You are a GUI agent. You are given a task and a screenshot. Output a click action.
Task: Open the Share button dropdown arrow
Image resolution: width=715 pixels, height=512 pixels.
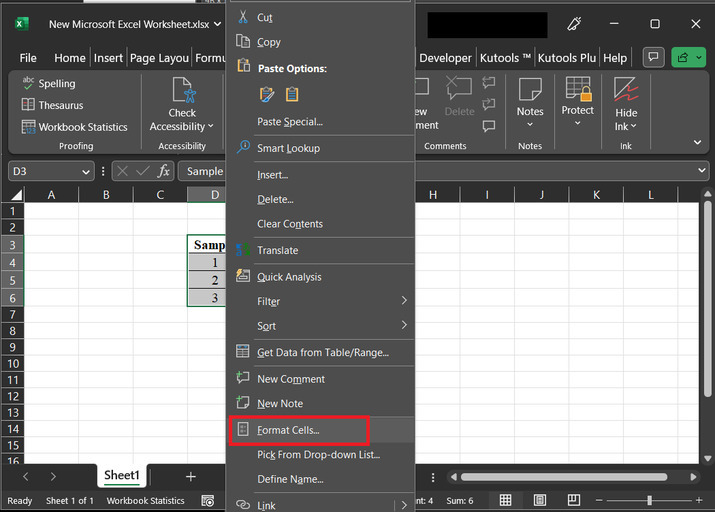click(699, 57)
